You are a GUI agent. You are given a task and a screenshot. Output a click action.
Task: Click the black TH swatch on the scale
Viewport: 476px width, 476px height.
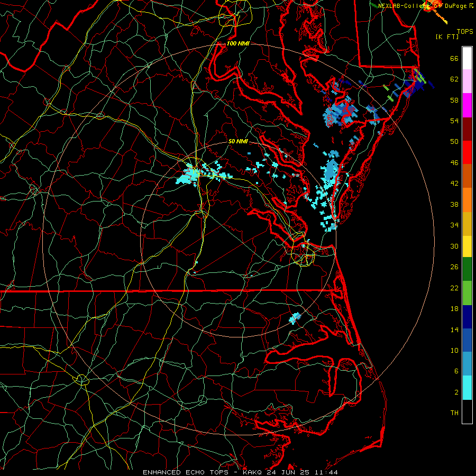tap(467, 411)
